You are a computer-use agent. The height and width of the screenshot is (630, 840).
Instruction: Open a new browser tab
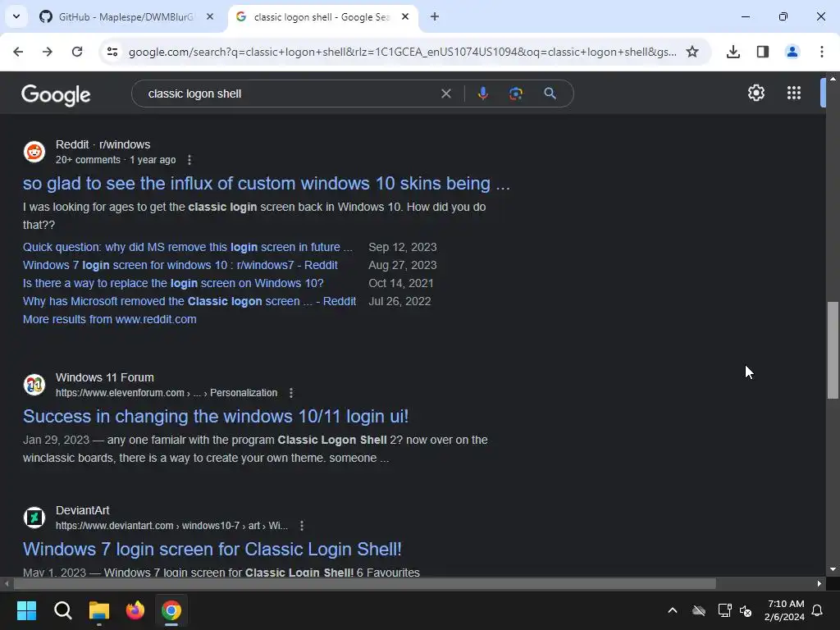pyautogui.click(x=435, y=16)
